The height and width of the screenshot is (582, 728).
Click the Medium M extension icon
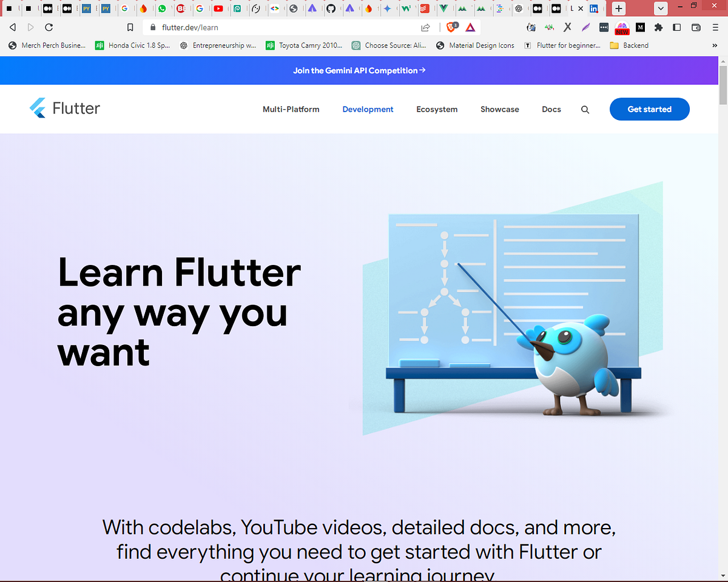pos(640,27)
